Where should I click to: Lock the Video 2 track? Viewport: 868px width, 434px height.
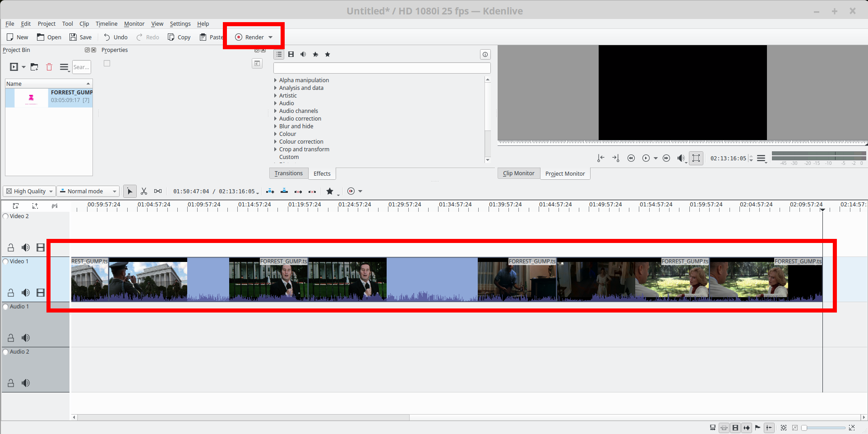[x=11, y=247]
